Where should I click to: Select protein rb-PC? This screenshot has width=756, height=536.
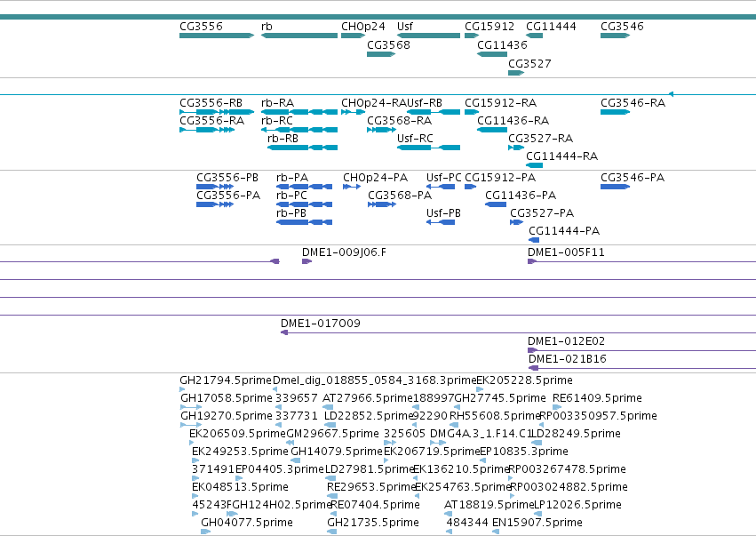304,204
